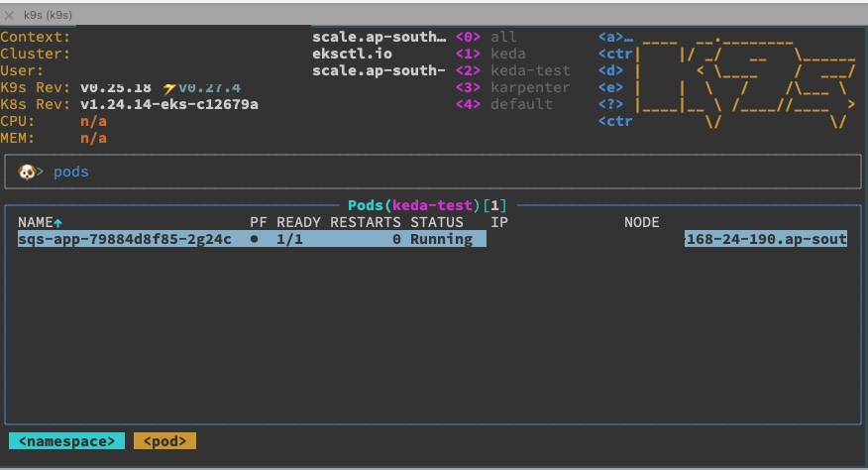868x470 pixels.
Task: Click the MEM n/a value
Action: 93,138
